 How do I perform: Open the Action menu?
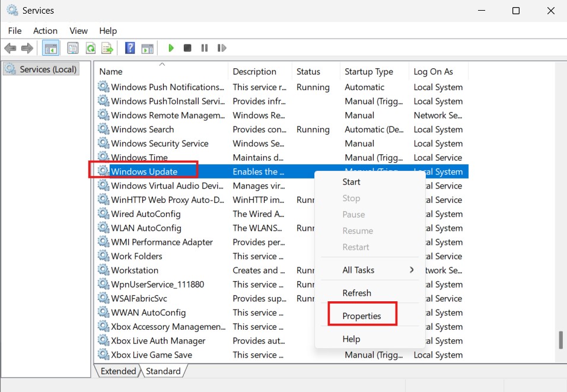(45, 31)
